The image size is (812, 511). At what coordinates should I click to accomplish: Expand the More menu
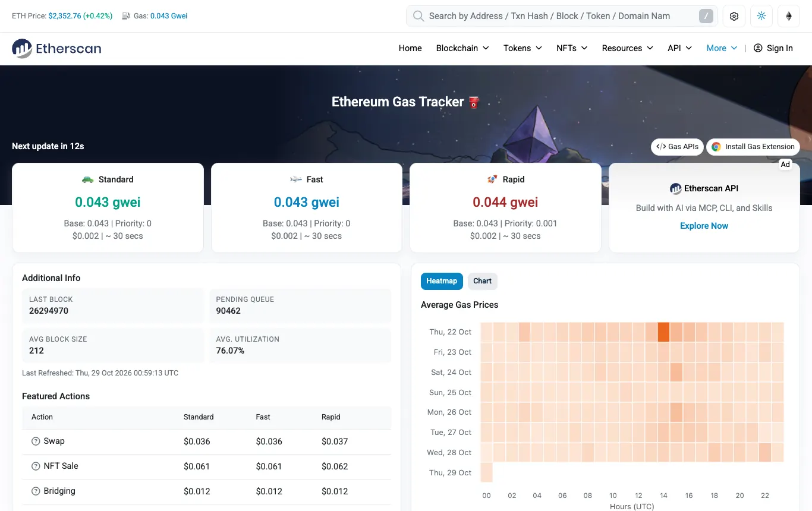[722, 48]
